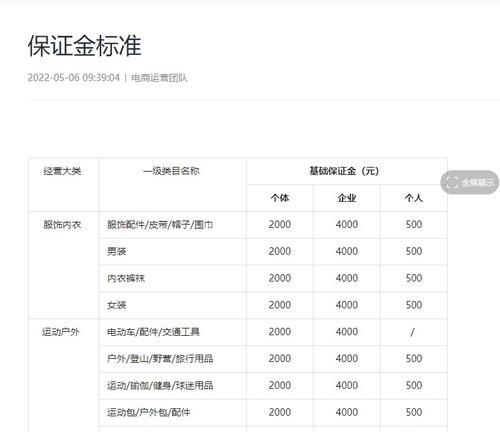Click the 个体 column header
Image resolution: width=500 pixels, height=432 pixels.
click(280, 198)
